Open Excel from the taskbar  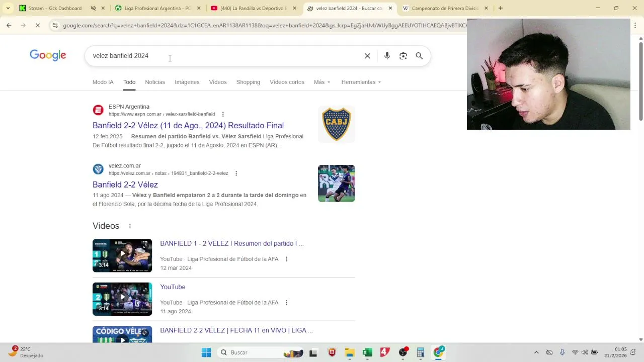click(367, 352)
